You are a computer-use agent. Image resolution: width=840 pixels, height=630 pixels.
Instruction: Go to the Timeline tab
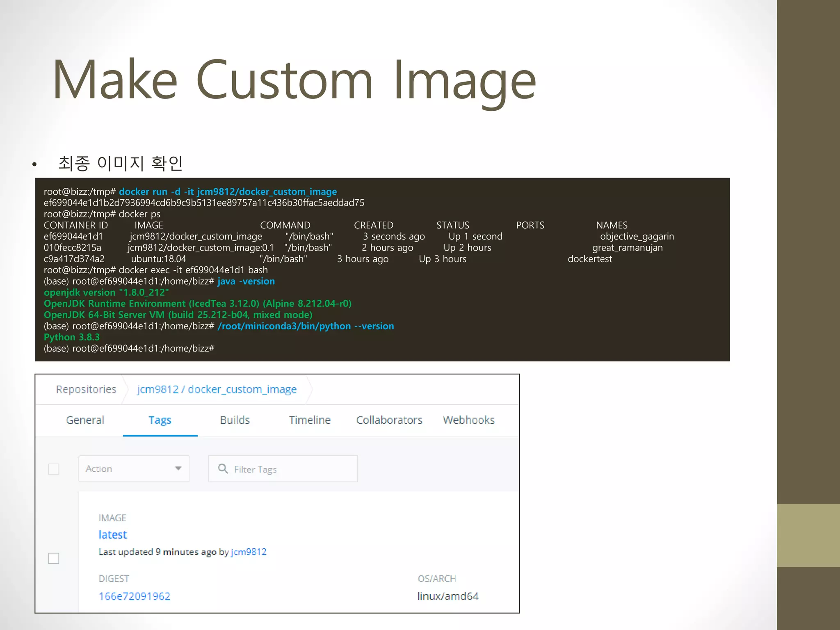[x=310, y=420]
